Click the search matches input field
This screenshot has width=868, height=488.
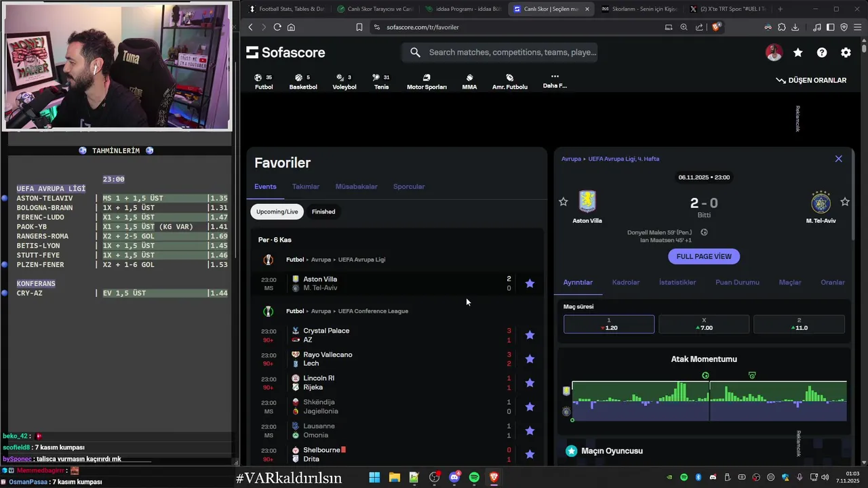[x=500, y=52]
